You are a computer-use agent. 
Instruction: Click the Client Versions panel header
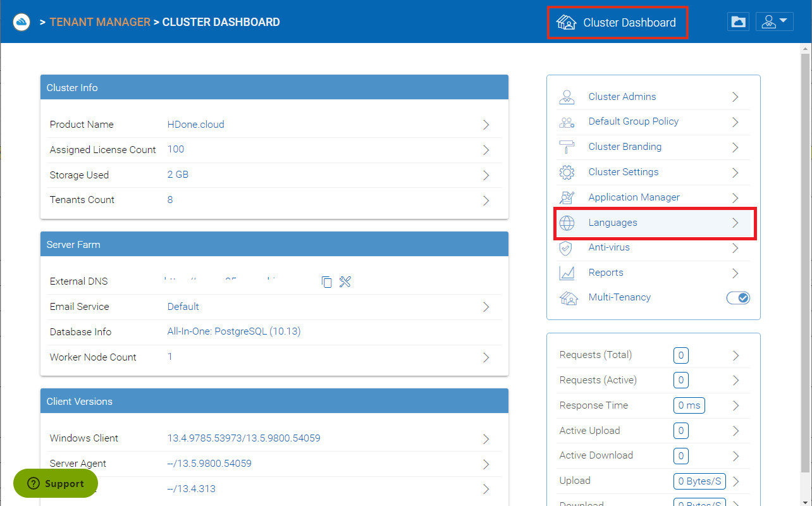[x=274, y=401]
